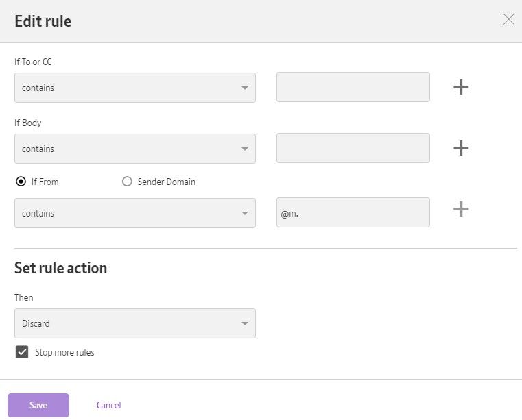This screenshot has height=420, width=522.
Task: Click the plus icon beside If Body field
Action: coord(461,148)
